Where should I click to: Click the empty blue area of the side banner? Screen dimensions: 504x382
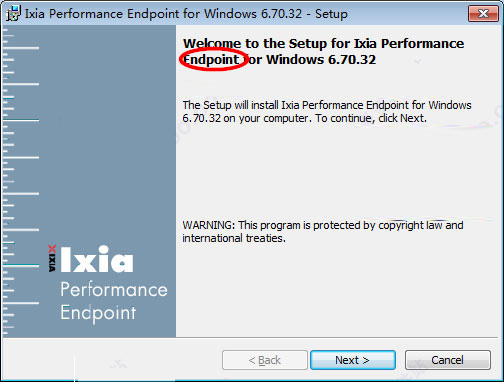pyautogui.click(x=107, y=133)
